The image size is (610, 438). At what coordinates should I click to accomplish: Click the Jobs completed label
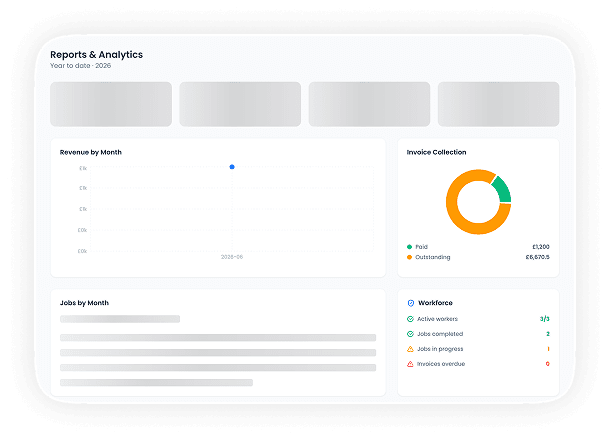[440, 334]
